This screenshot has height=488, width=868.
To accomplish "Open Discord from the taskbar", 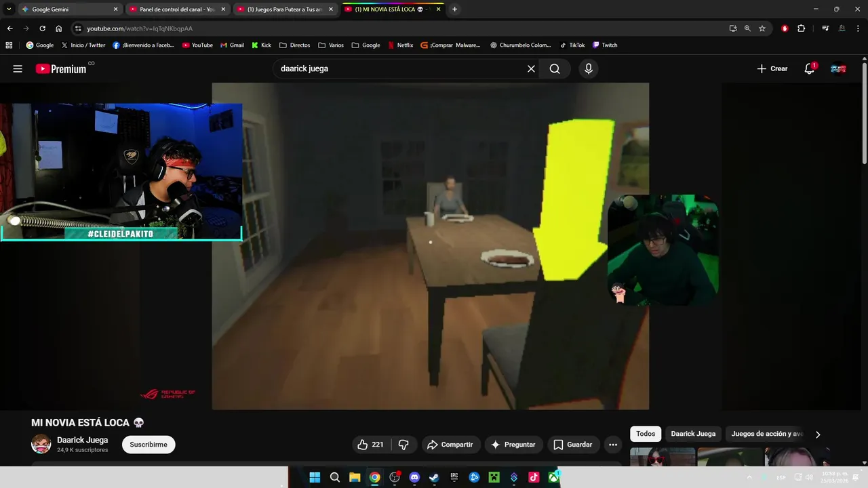I will point(414,477).
